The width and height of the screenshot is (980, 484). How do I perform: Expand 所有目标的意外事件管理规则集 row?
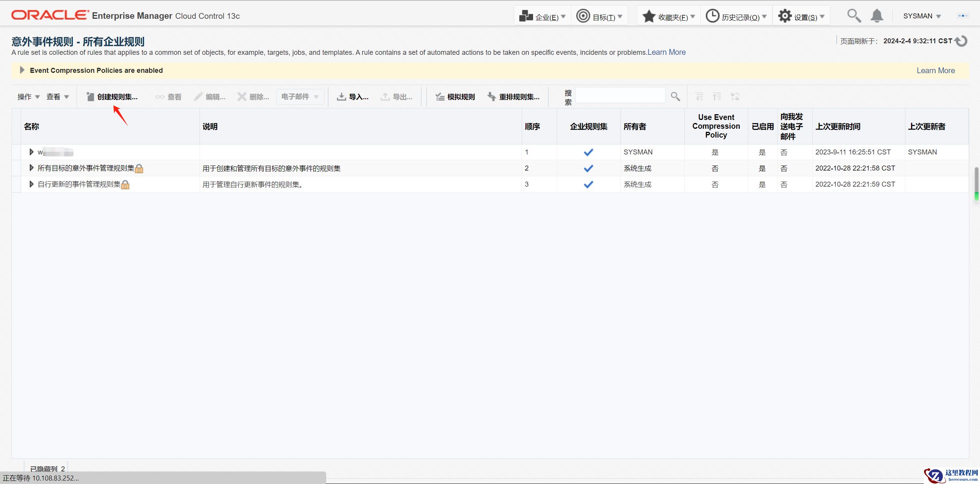[31, 168]
